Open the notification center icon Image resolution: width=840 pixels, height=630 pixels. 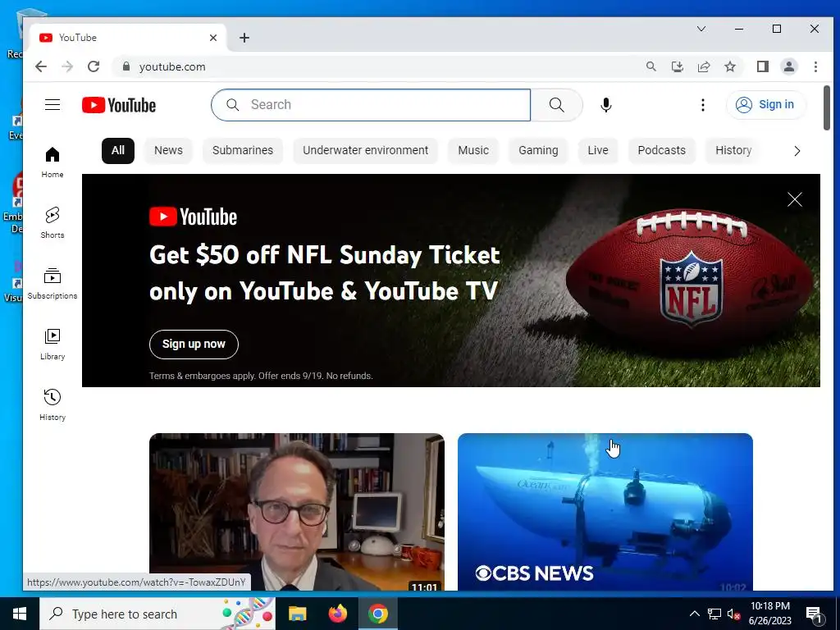tap(814, 614)
